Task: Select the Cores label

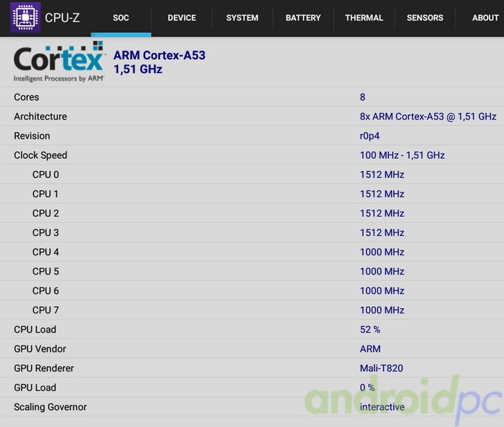Action: pyautogui.click(x=26, y=97)
